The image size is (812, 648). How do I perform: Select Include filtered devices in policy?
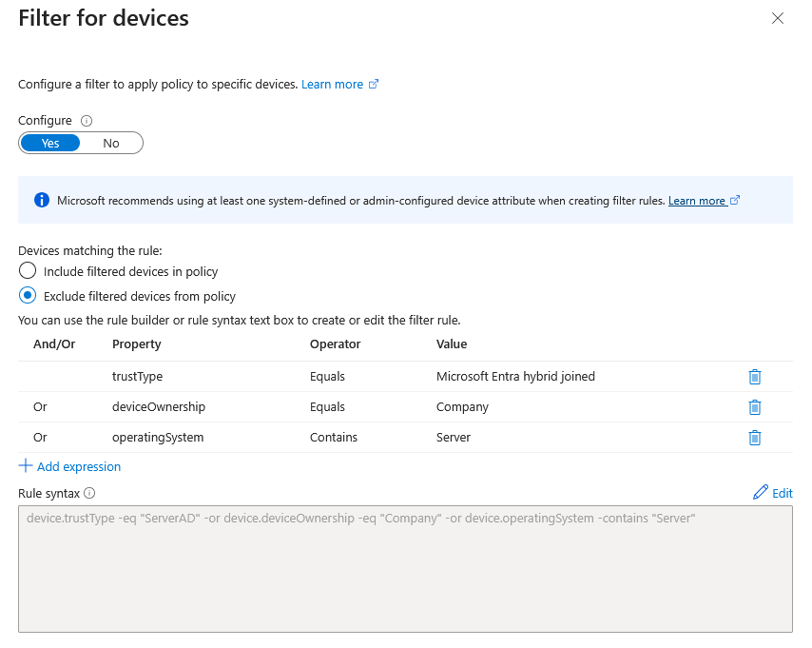[28, 270]
